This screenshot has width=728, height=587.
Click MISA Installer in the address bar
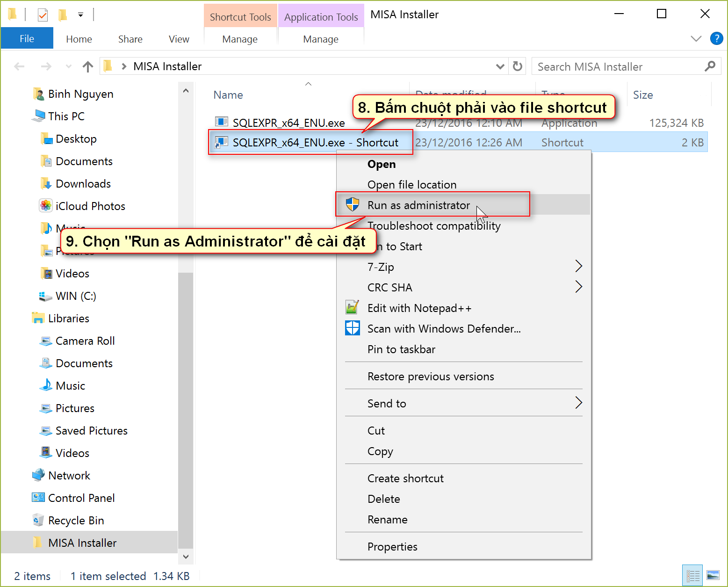pyautogui.click(x=167, y=66)
